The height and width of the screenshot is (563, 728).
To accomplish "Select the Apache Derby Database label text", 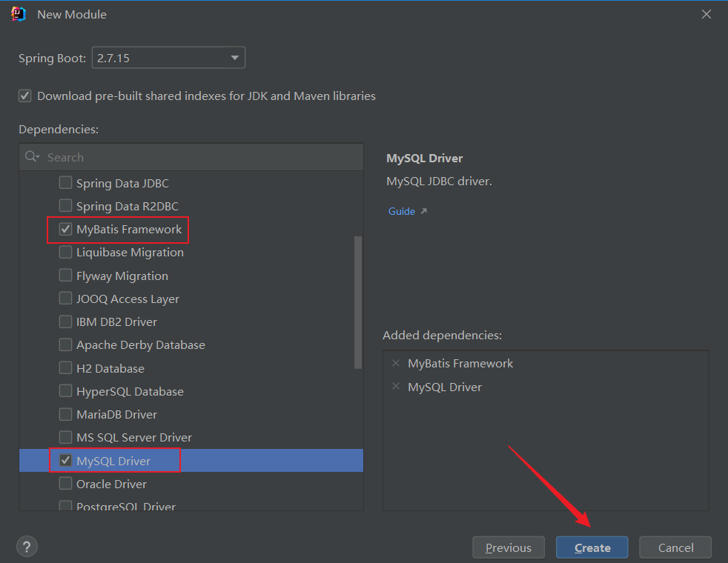I will 141,345.
